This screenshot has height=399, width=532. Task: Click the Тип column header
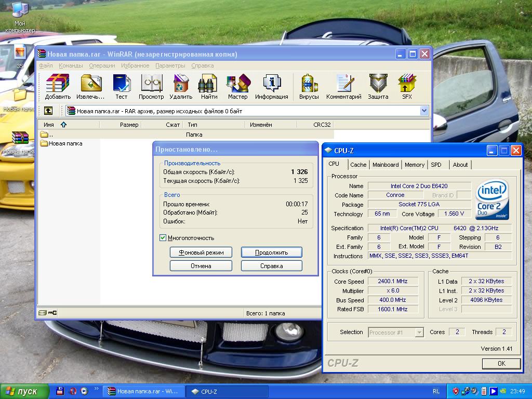pyautogui.click(x=214, y=125)
